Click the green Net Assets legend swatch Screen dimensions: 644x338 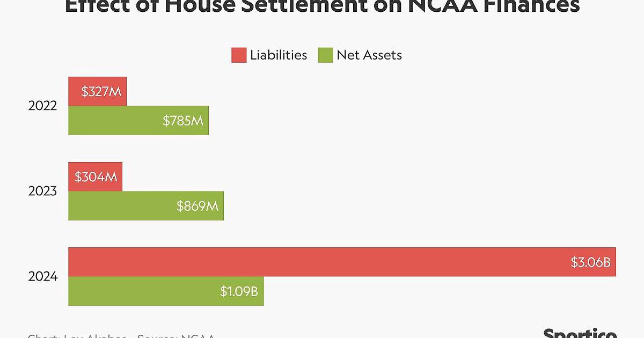pyautogui.click(x=325, y=55)
